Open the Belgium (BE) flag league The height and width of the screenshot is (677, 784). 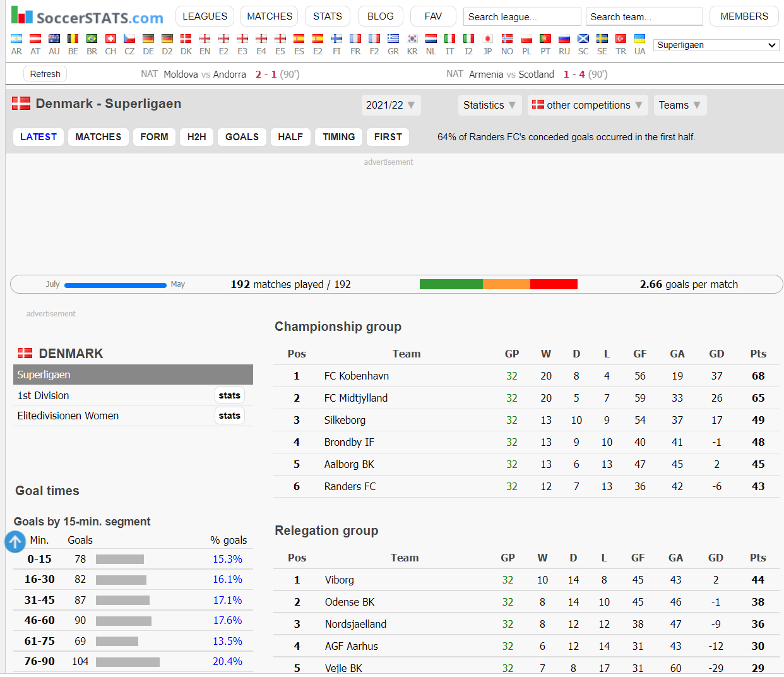click(73, 39)
